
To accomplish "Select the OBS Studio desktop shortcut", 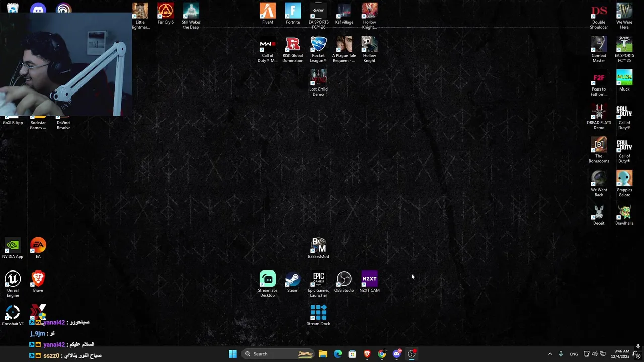I will click(x=344, y=282).
